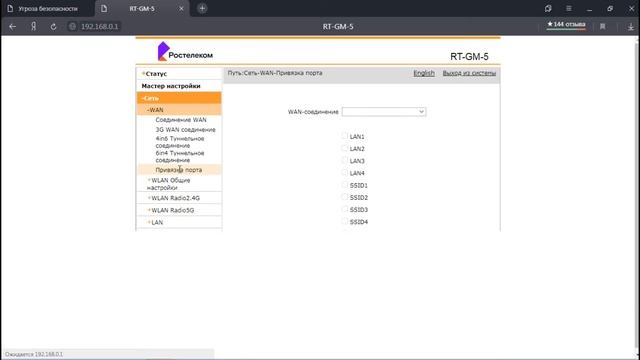Image resolution: width=640 pixels, height=360 pixels.
Task: Switch the interface language to English
Action: coord(424,73)
